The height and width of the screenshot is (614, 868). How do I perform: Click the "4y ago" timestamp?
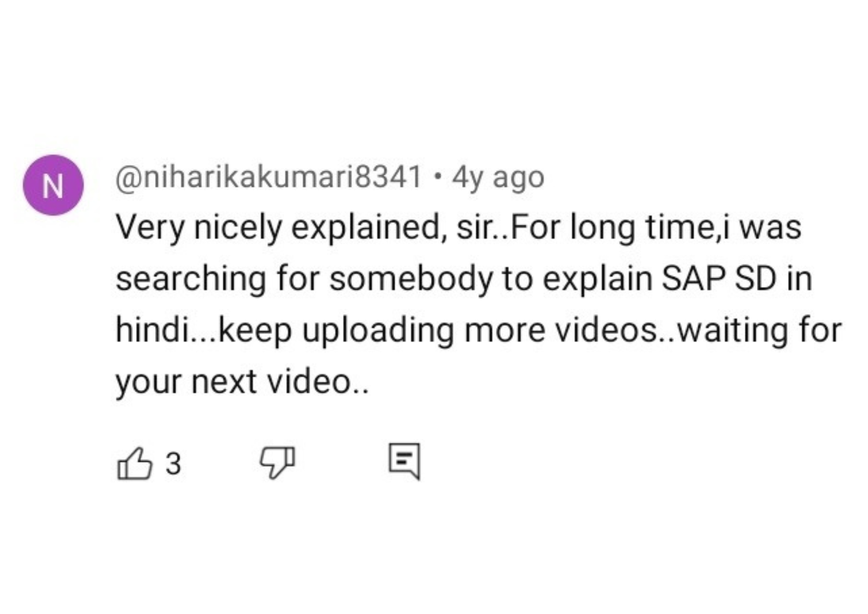coord(498,178)
